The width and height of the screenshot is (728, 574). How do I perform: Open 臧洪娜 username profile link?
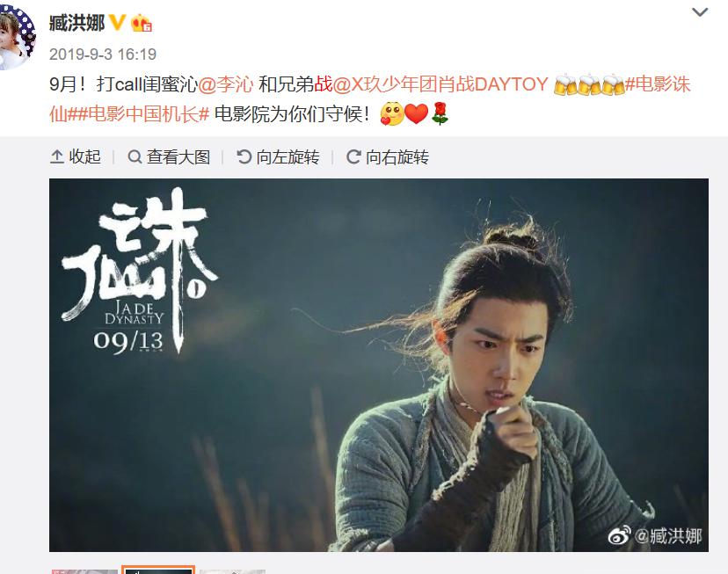point(77,23)
